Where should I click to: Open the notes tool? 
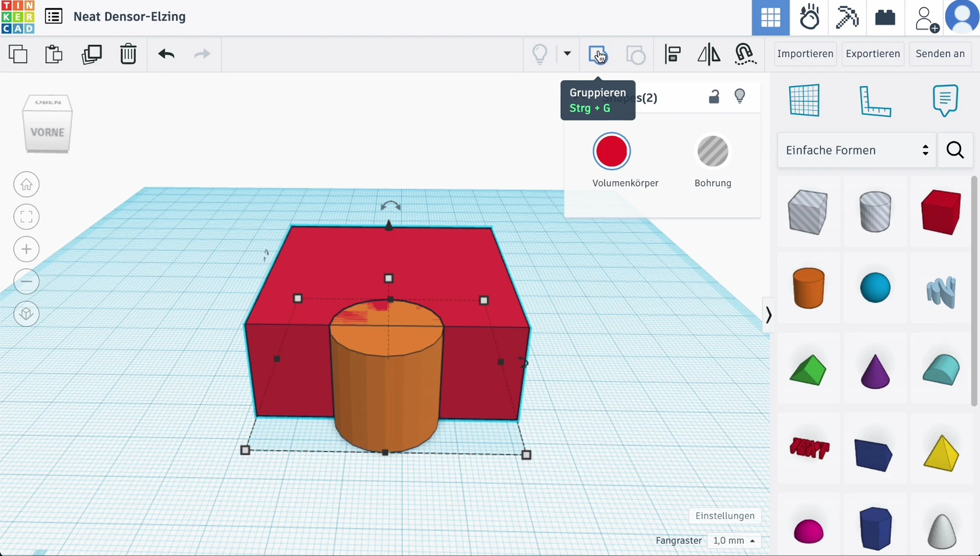[945, 100]
